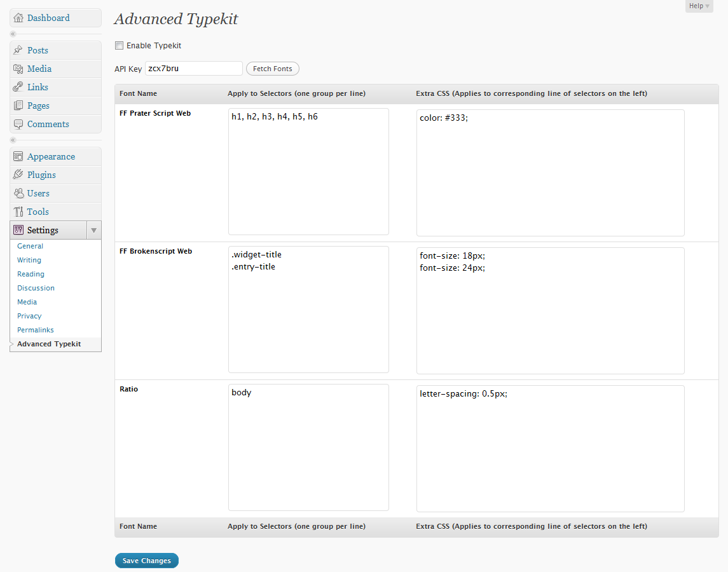Toggle the Enable Typekit checkbox

119,46
